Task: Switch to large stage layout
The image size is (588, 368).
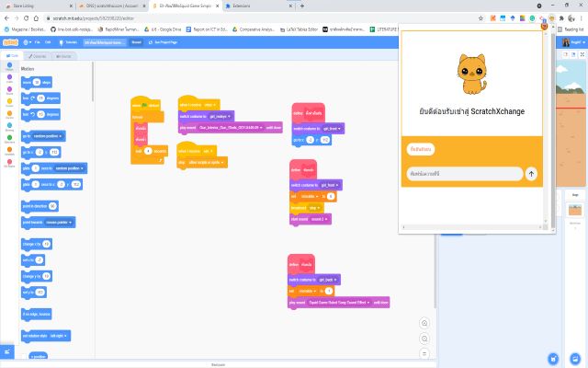Action: tap(573, 55)
